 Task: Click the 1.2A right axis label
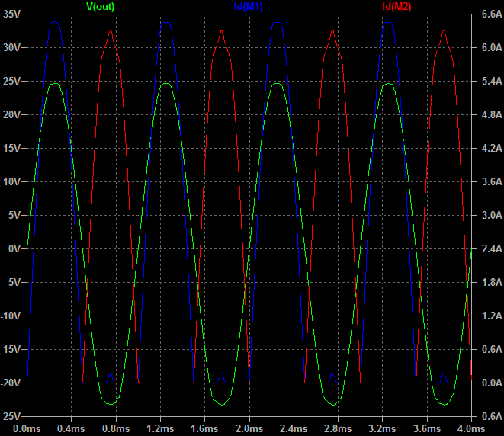(492, 316)
